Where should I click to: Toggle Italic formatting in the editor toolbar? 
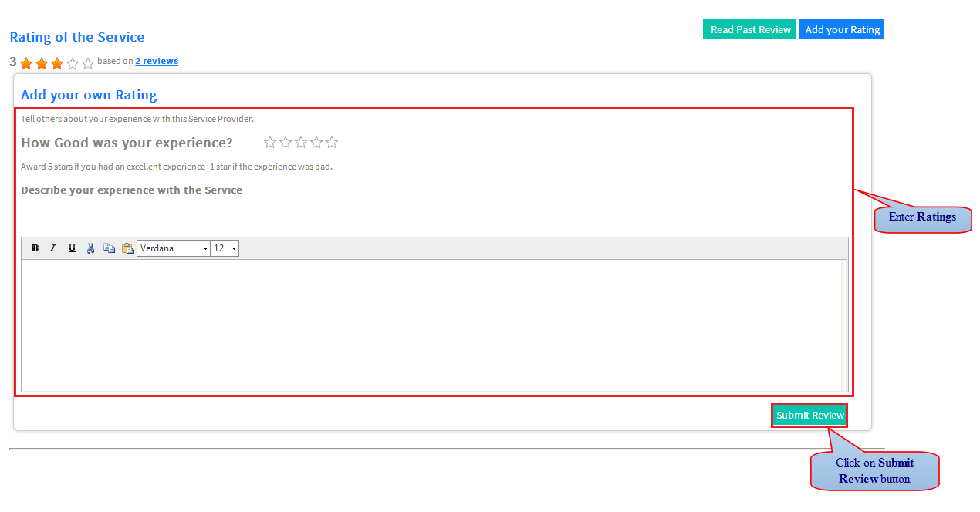coord(53,248)
